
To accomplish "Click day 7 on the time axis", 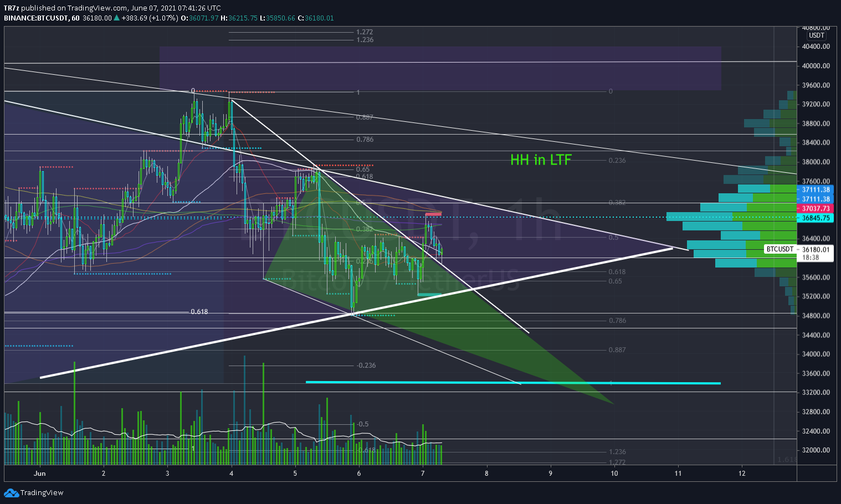I will coord(423,474).
